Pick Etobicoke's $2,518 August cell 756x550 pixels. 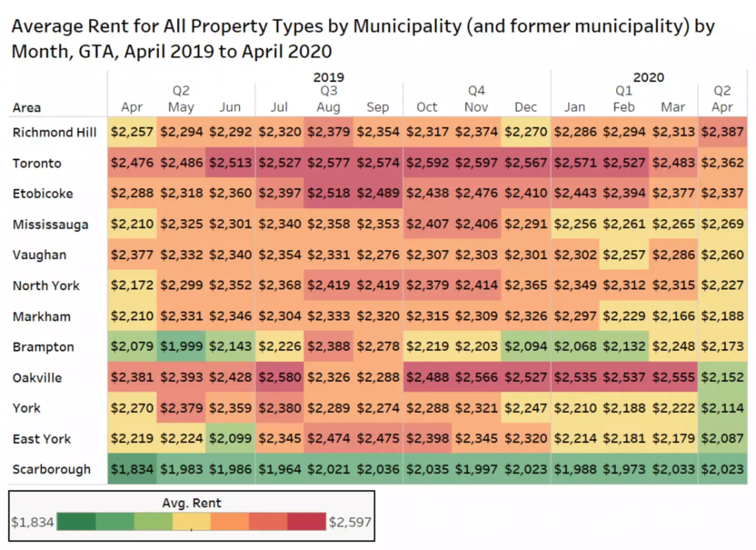click(328, 194)
